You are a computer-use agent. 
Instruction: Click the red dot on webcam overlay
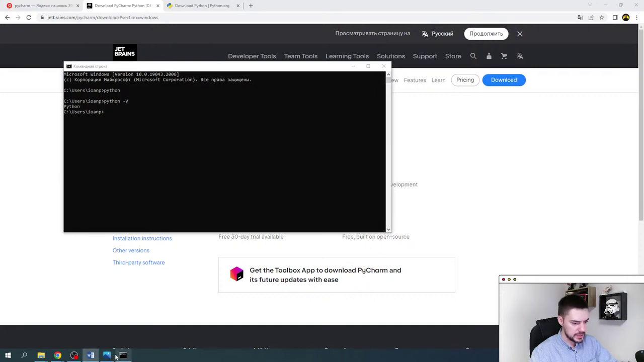[x=504, y=280]
